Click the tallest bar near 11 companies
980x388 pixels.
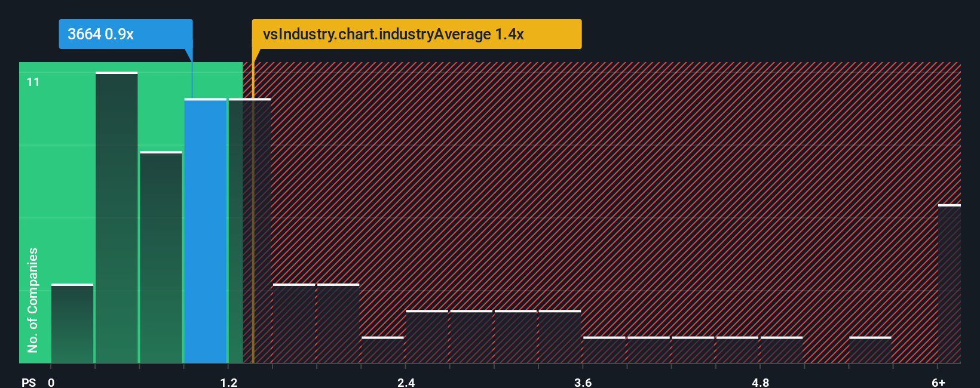[x=117, y=218]
